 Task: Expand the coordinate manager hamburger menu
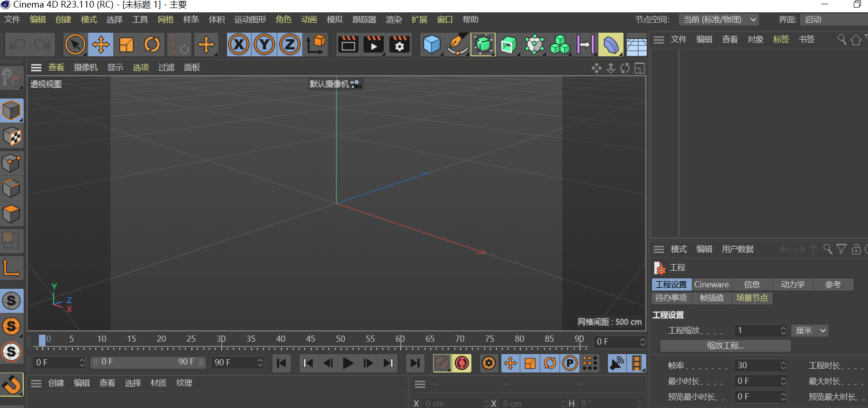click(420, 384)
